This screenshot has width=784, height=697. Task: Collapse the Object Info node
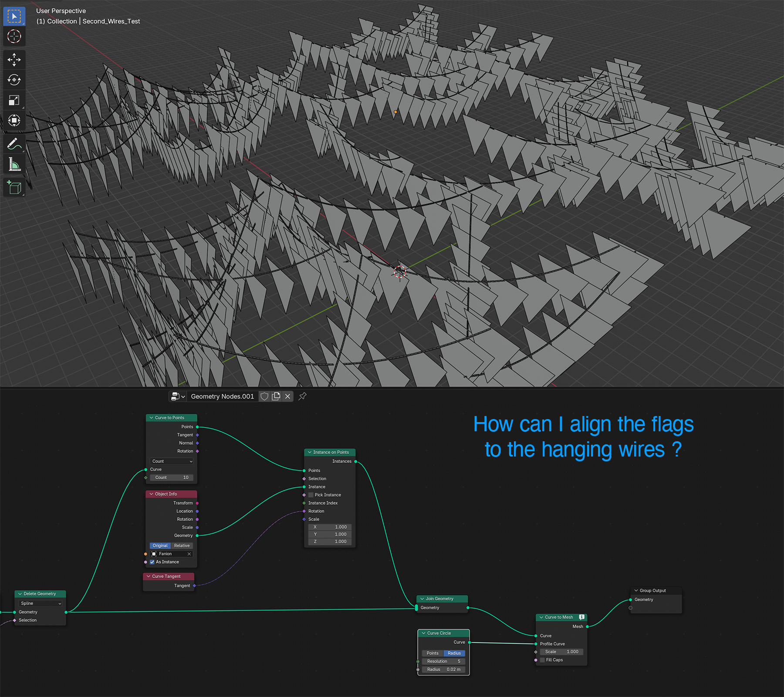coord(151,494)
